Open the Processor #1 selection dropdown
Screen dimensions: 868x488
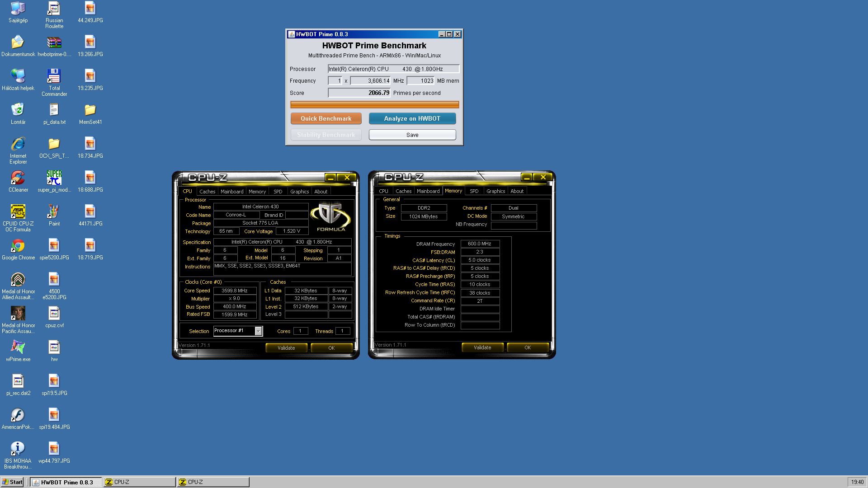pyautogui.click(x=238, y=331)
